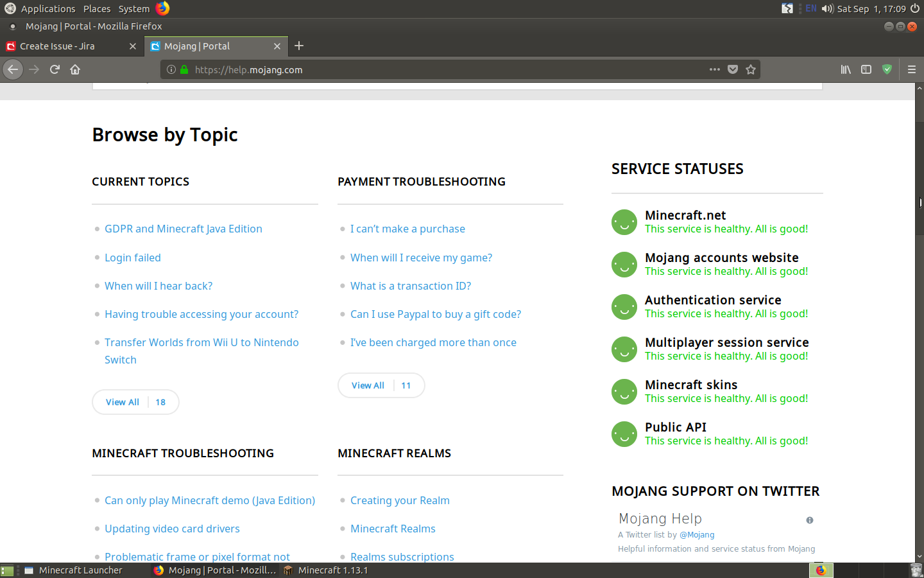924x578 pixels.
Task: Open the Firefox home page
Action: pyautogui.click(x=75, y=69)
